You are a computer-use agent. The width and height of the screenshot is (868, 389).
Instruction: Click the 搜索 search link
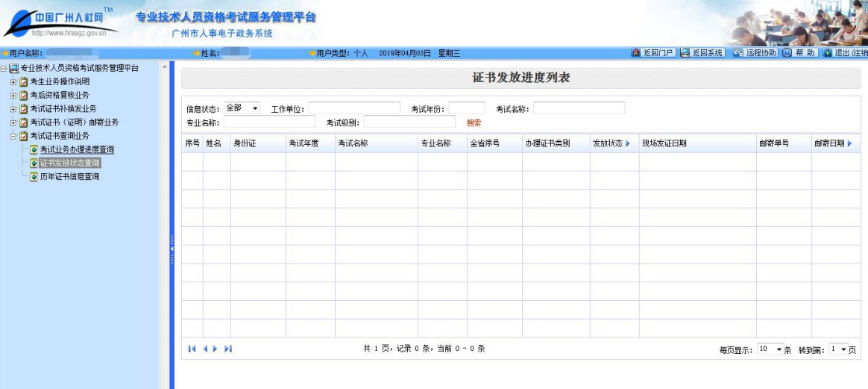coord(474,122)
